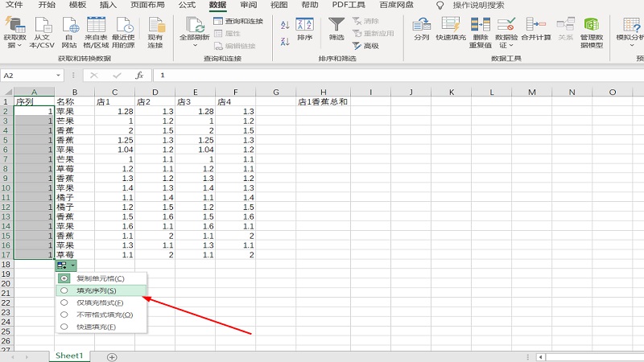The width and height of the screenshot is (644, 362).
Task: Expand the 全部刷新 Refresh All dropdown
Action: 193,46
